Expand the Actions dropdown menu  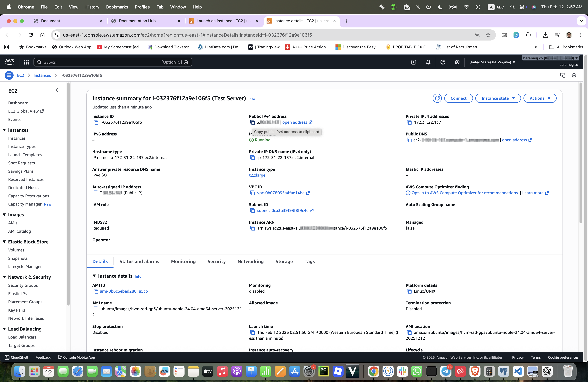coord(540,98)
